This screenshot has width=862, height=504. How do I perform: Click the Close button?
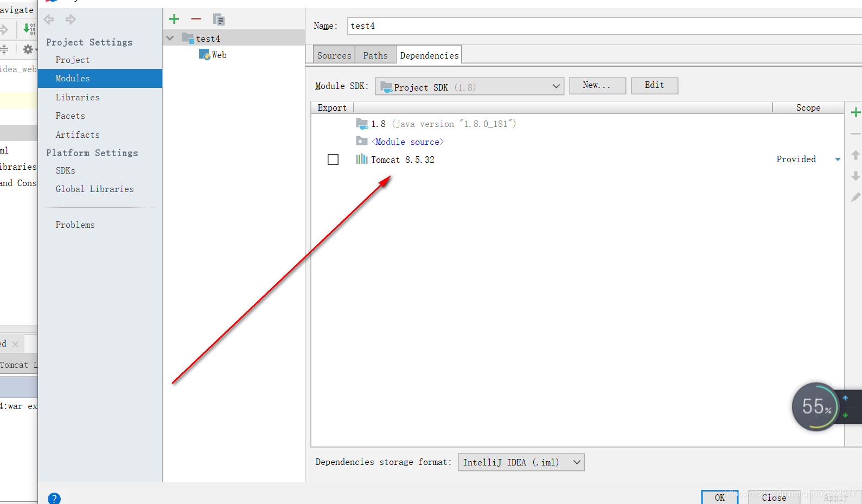pos(774,497)
